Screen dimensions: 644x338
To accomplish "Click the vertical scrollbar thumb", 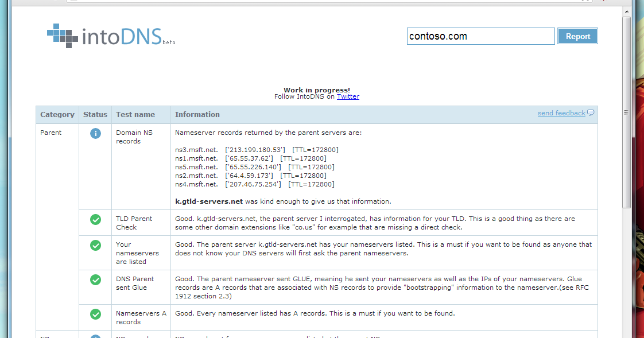I will point(626,112).
